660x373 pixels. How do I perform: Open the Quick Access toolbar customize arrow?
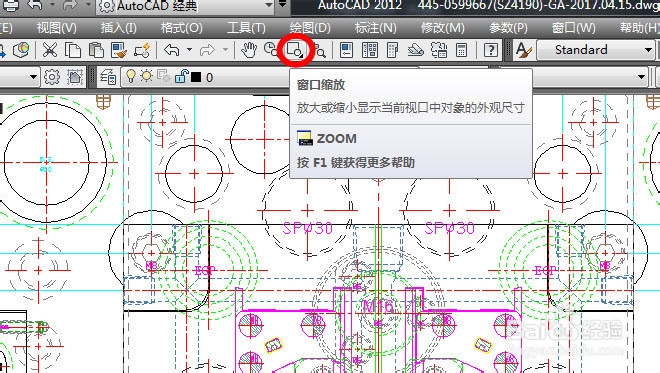click(x=283, y=5)
